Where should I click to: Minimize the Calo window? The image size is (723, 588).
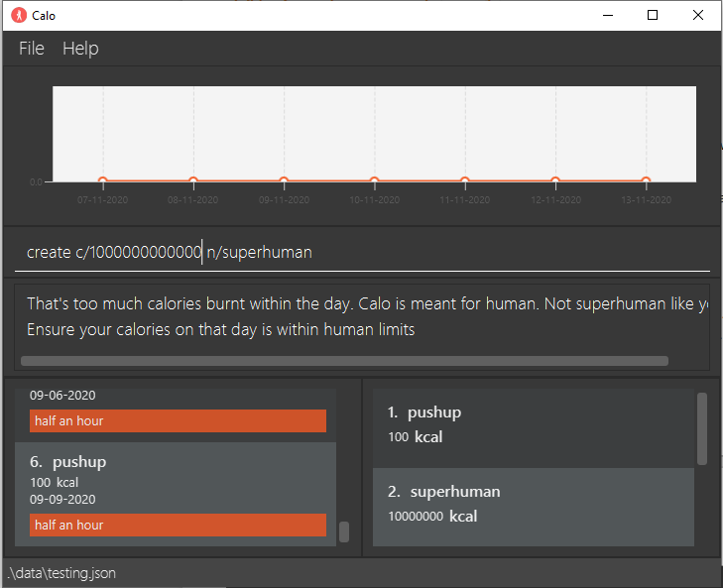[608, 15]
